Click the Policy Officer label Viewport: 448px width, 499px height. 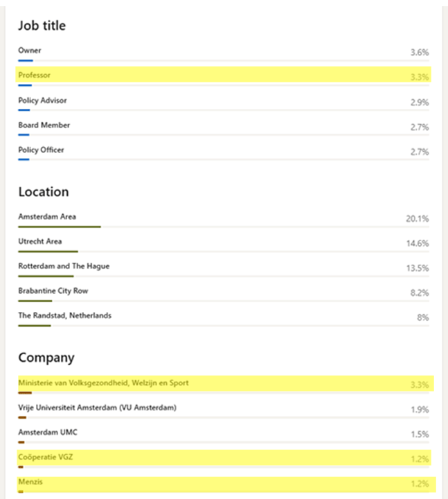click(42, 150)
